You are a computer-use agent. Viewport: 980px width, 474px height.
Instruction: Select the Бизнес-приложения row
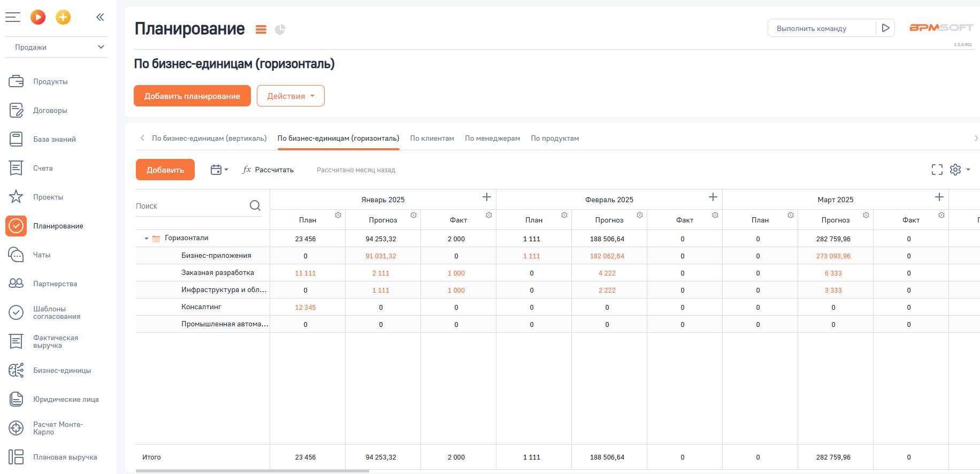coord(216,256)
